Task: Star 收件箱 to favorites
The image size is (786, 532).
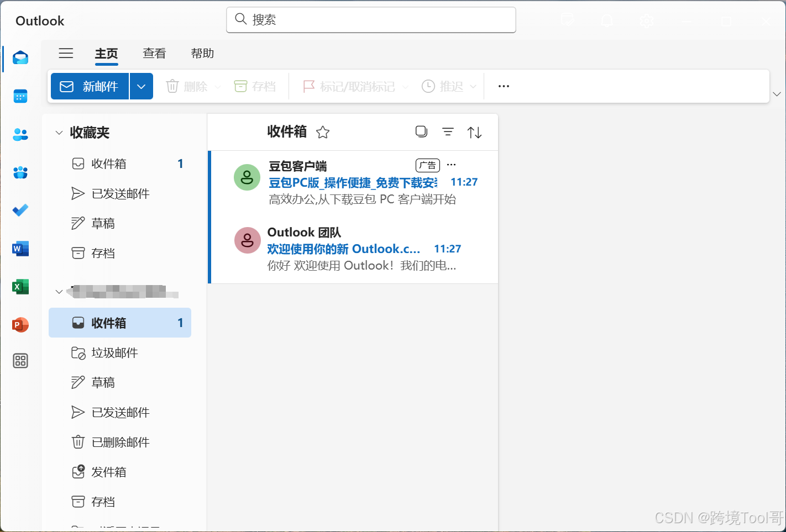Action: coord(323,132)
